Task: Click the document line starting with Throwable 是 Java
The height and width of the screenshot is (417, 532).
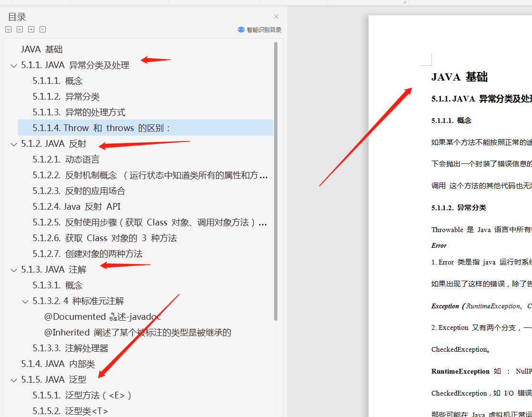Action: pos(481,230)
